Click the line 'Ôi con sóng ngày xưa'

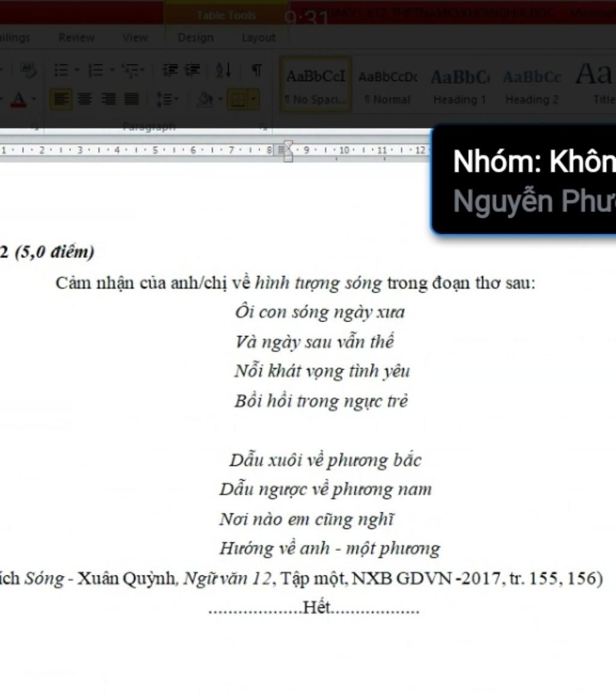point(320,312)
